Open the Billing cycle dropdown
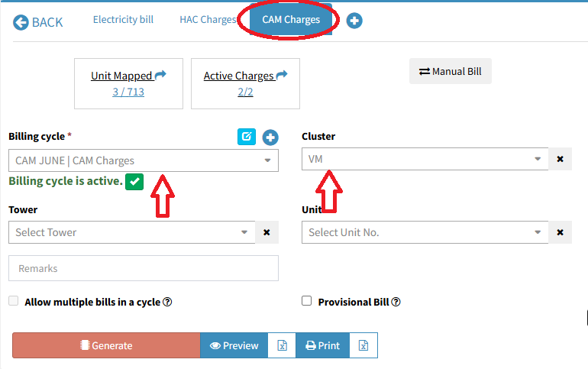Image resolution: width=588 pixels, height=369 pixels. [143, 160]
